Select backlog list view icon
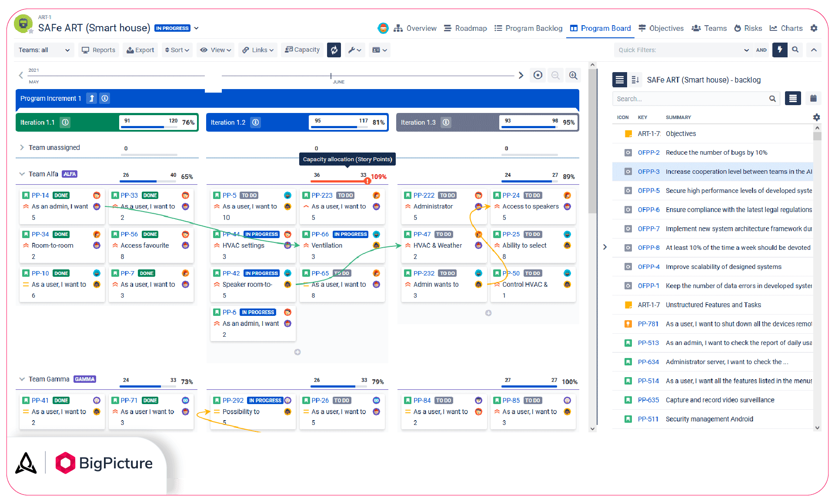 click(x=620, y=80)
